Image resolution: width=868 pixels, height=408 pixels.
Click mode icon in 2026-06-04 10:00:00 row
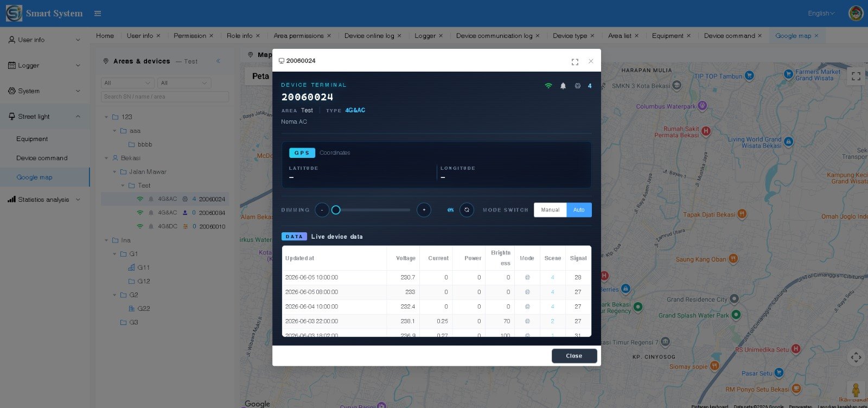[527, 307]
